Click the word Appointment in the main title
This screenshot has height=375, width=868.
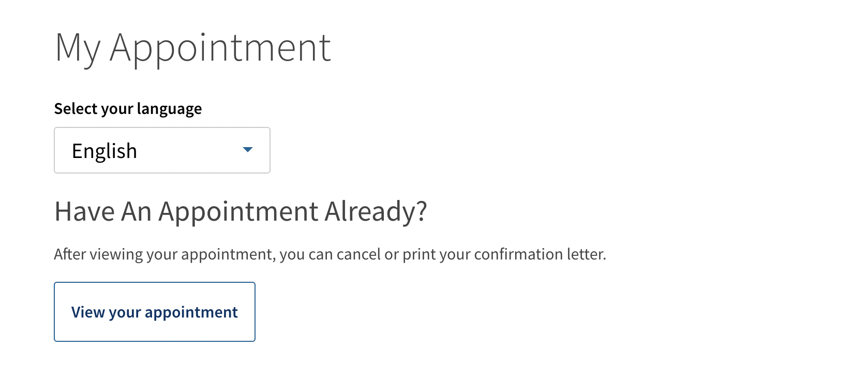(220, 48)
